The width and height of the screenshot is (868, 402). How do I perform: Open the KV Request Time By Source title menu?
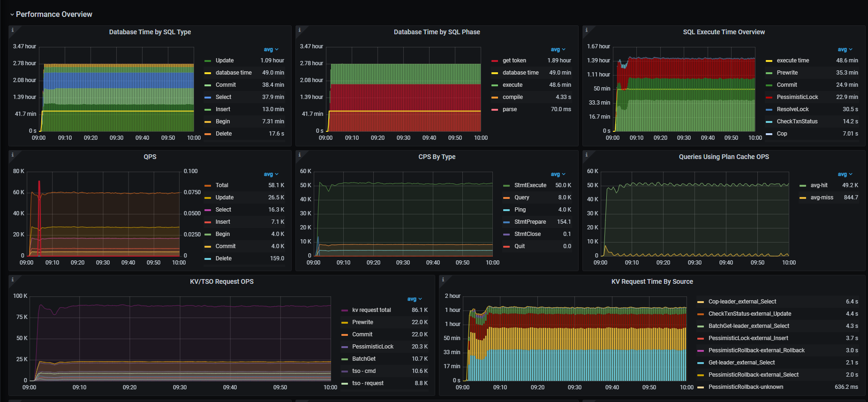click(x=652, y=281)
